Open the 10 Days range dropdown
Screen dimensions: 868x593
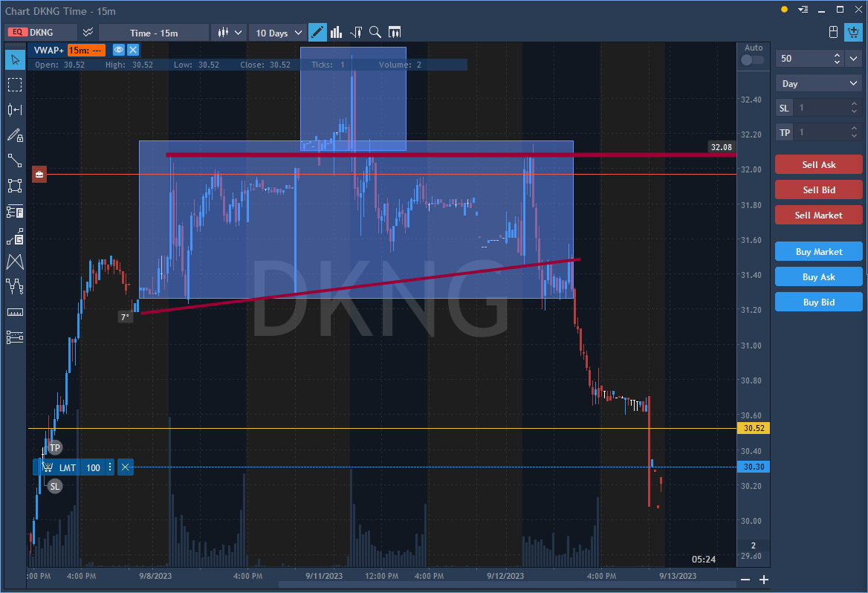pyautogui.click(x=279, y=33)
